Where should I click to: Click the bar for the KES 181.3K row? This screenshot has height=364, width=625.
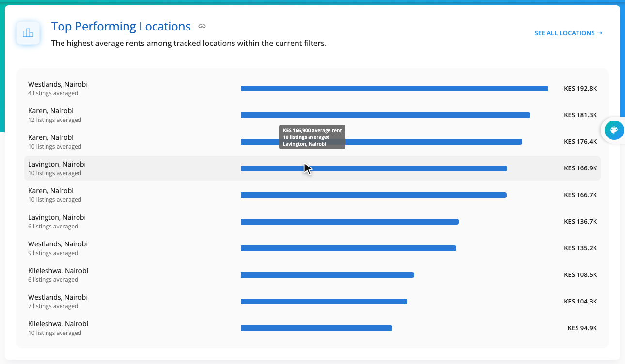click(385, 115)
